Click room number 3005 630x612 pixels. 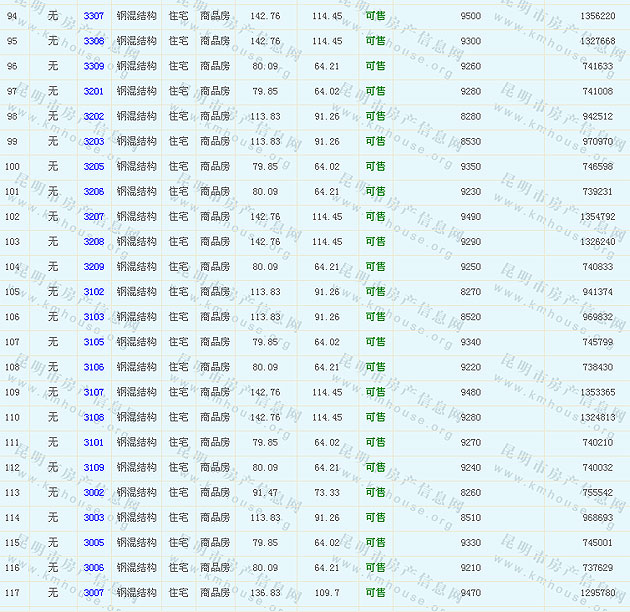[x=93, y=543]
